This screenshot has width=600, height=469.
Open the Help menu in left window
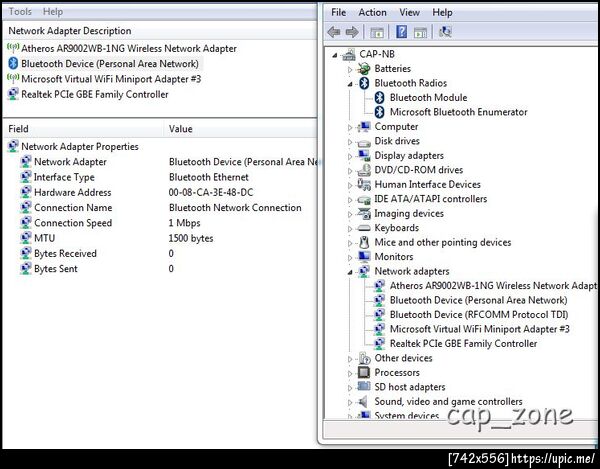(53, 11)
